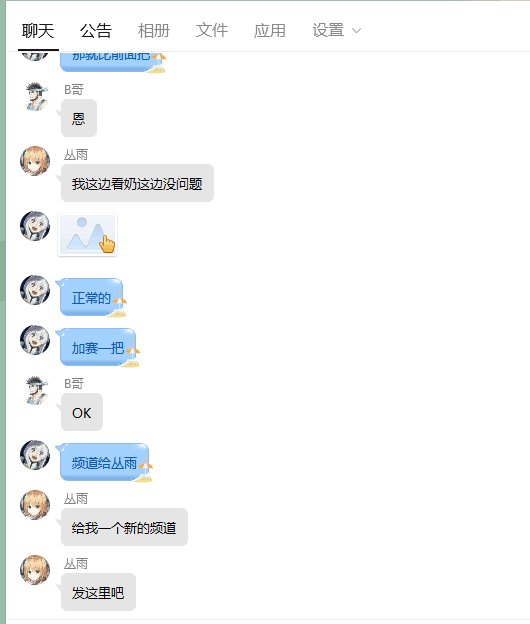The image size is (530, 624).
Task: Open the image placeholder thumbnail in chat
Action: click(88, 234)
